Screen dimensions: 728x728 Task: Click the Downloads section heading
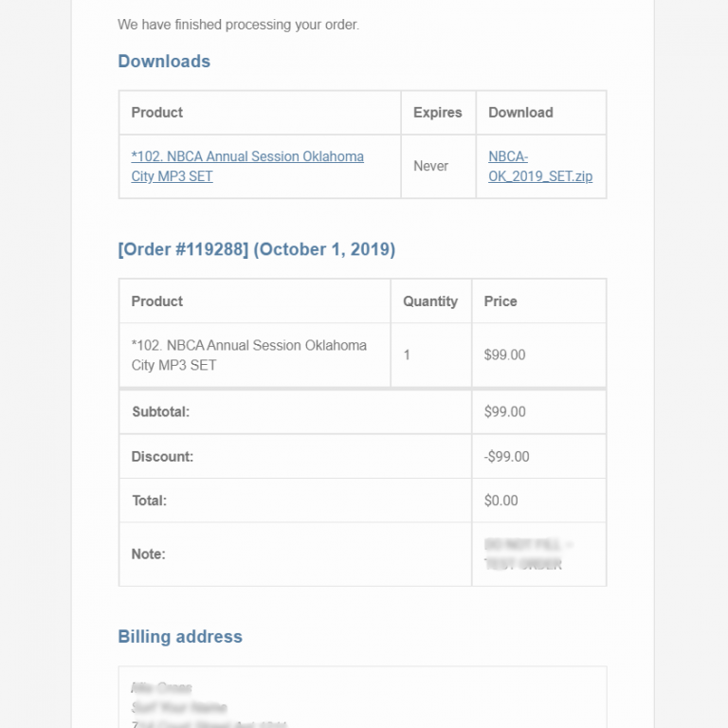[164, 62]
